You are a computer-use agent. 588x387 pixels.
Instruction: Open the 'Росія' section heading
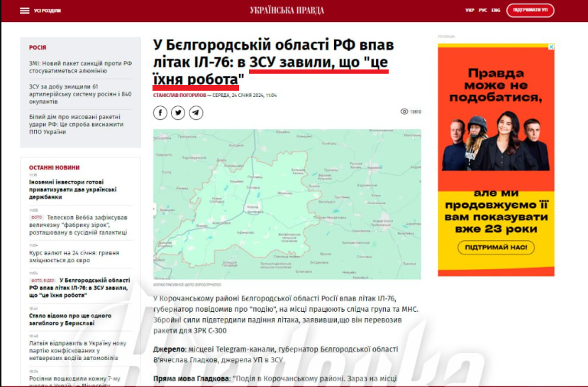coord(38,47)
